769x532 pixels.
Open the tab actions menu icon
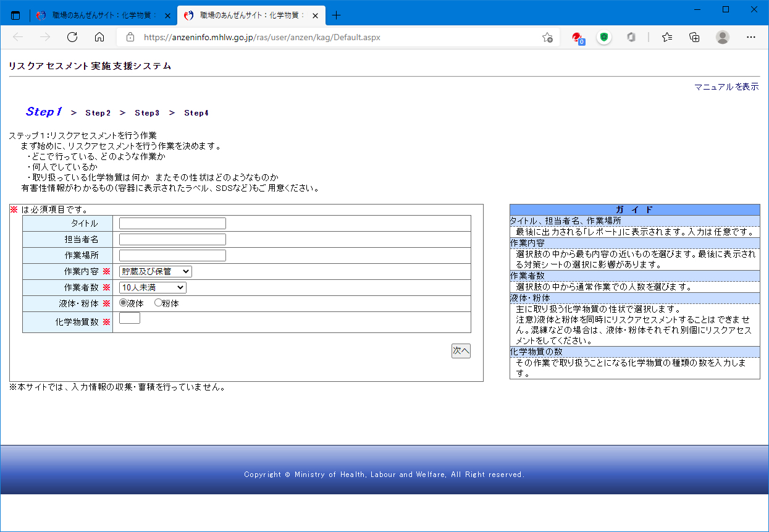[15, 15]
